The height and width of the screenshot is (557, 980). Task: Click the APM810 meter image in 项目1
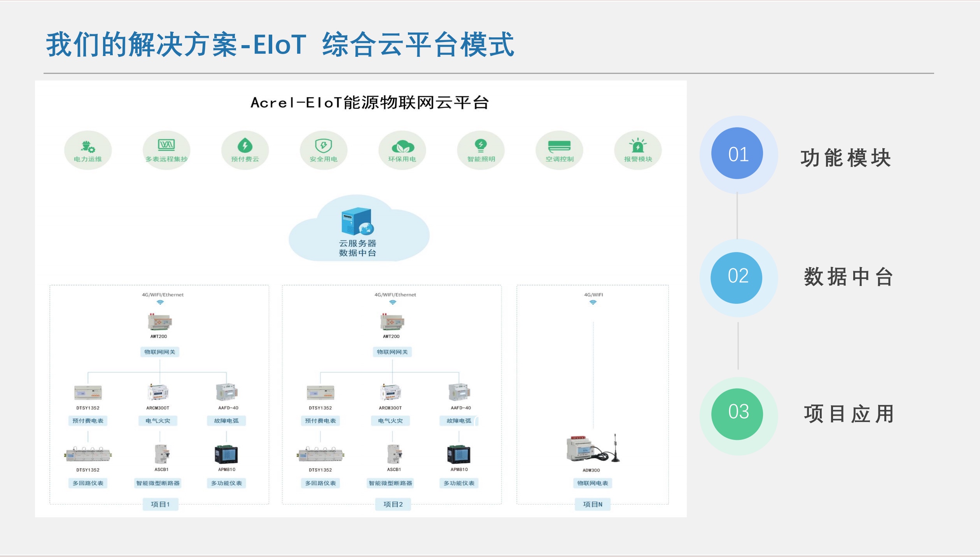pyautogui.click(x=226, y=454)
